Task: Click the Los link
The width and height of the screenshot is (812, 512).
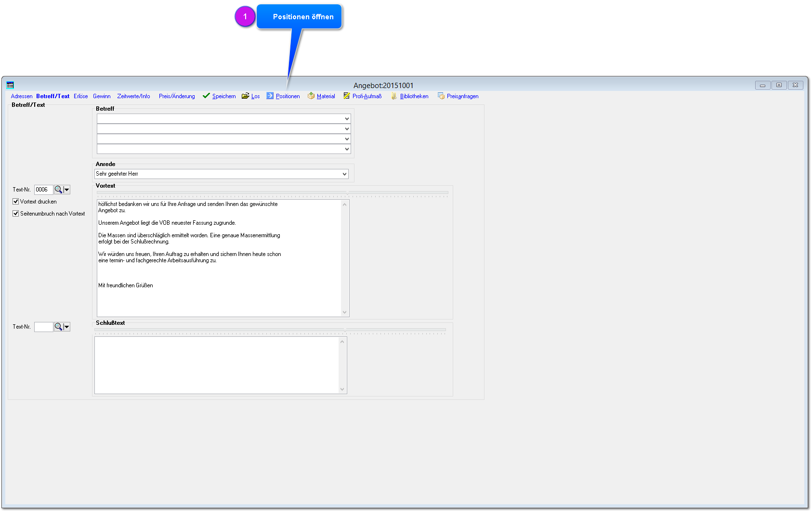Action: (x=255, y=96)
